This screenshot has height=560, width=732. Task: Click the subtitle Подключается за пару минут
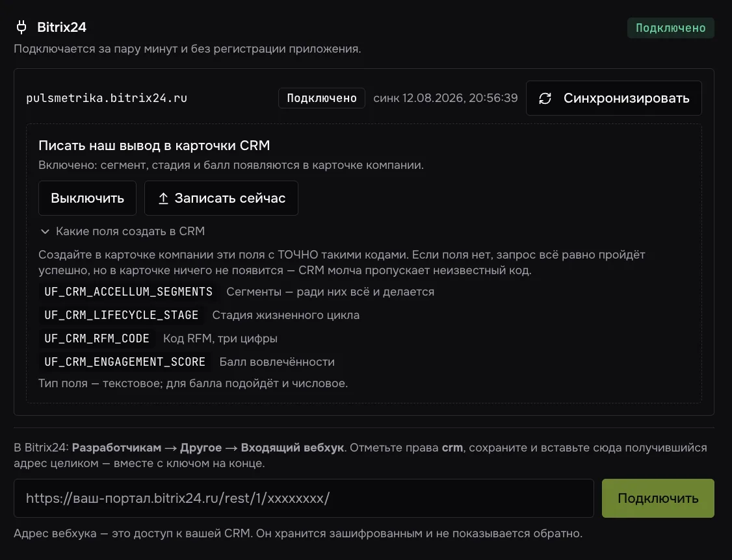click(187, 49)
